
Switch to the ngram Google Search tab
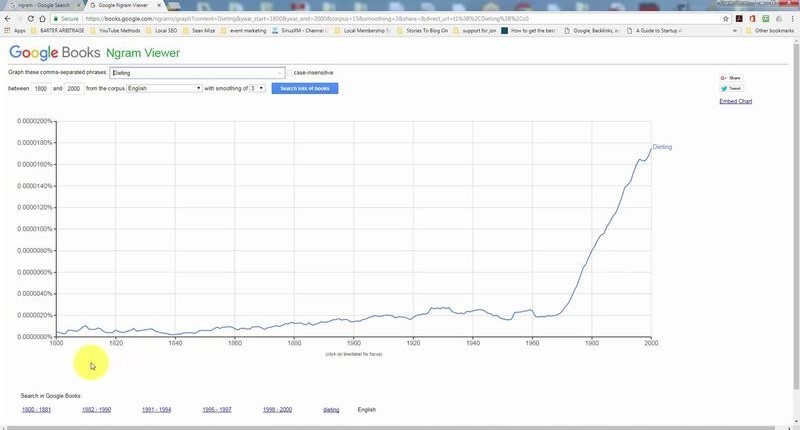click(40, 5)
